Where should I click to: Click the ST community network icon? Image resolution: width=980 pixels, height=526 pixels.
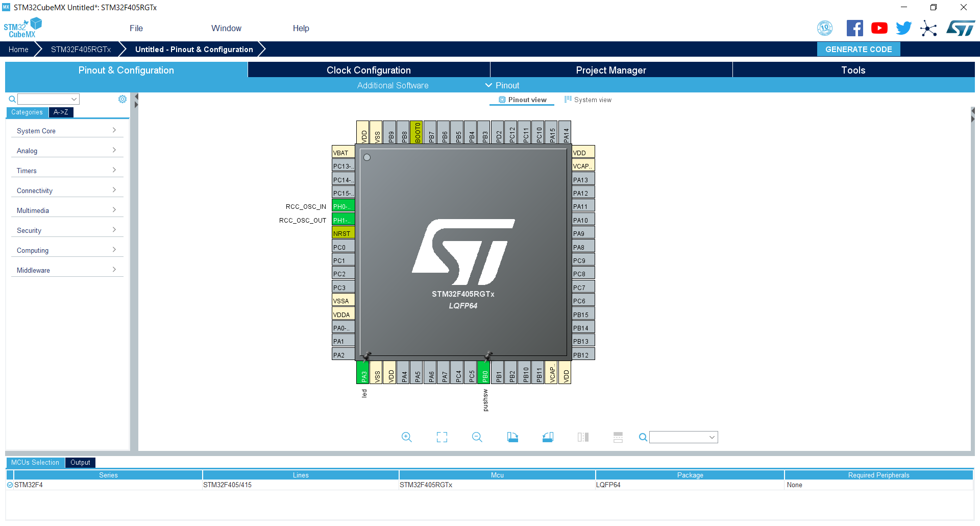click(x=928, y=28)
